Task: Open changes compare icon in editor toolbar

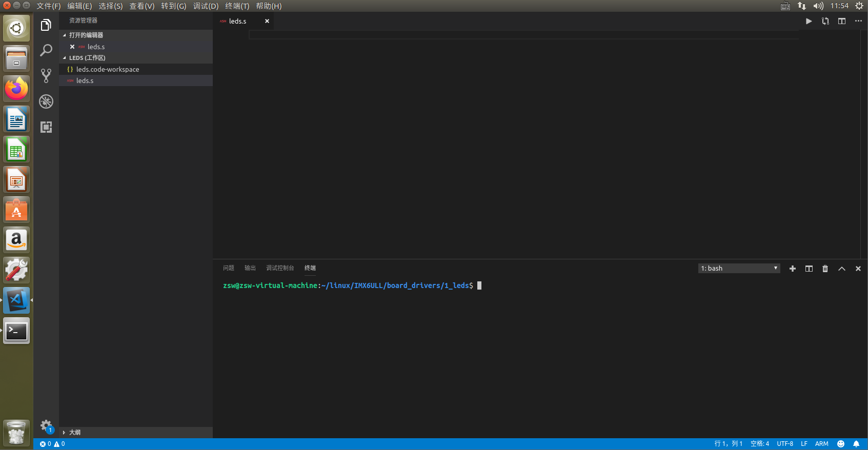Action: pos(825,21)
